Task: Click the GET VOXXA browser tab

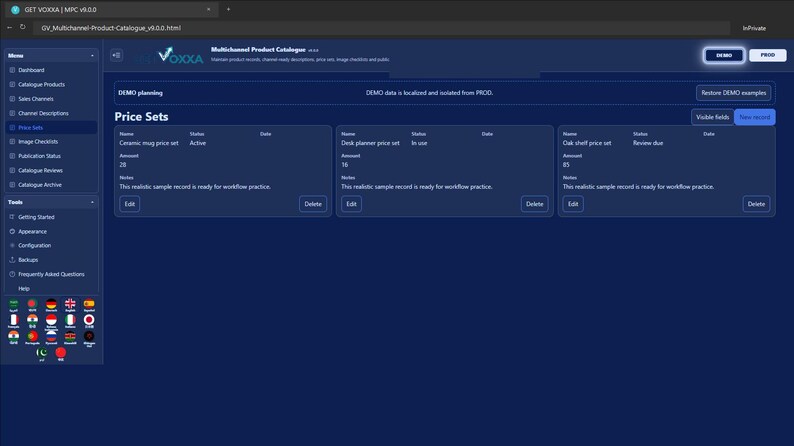Action: (x=110, y=10)
